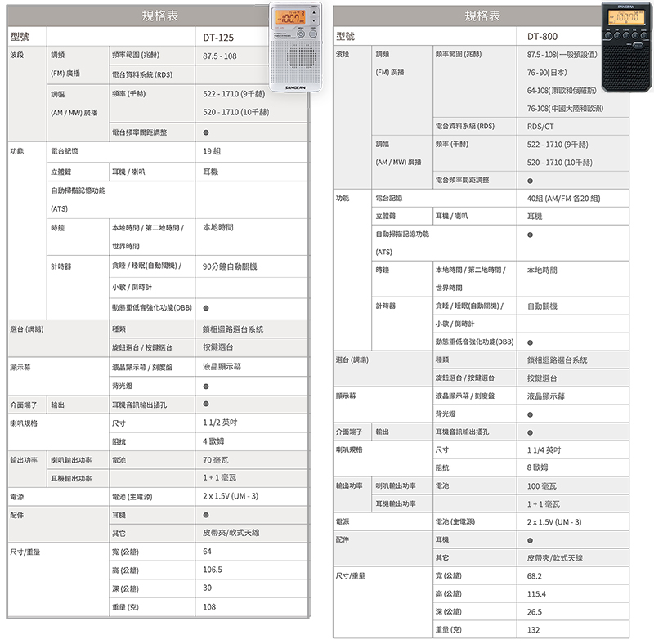Click the "背光燈" label in DT-125 table
Screen dimensions: 654x644
122,387
